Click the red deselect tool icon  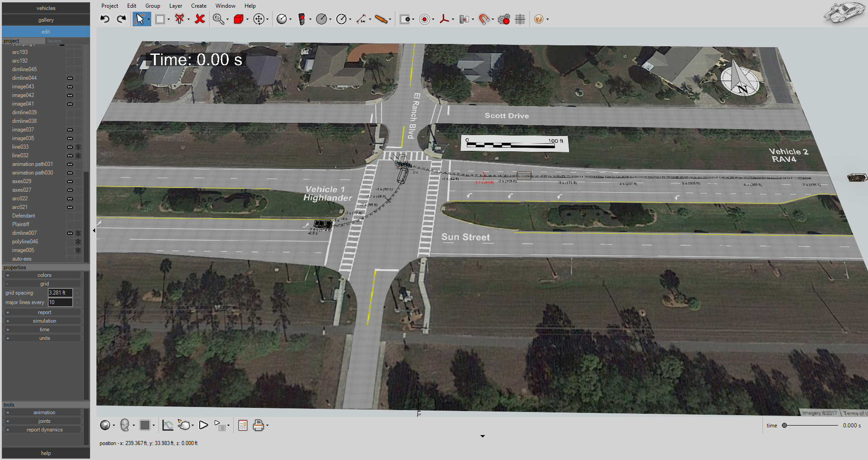pos(180,19)
